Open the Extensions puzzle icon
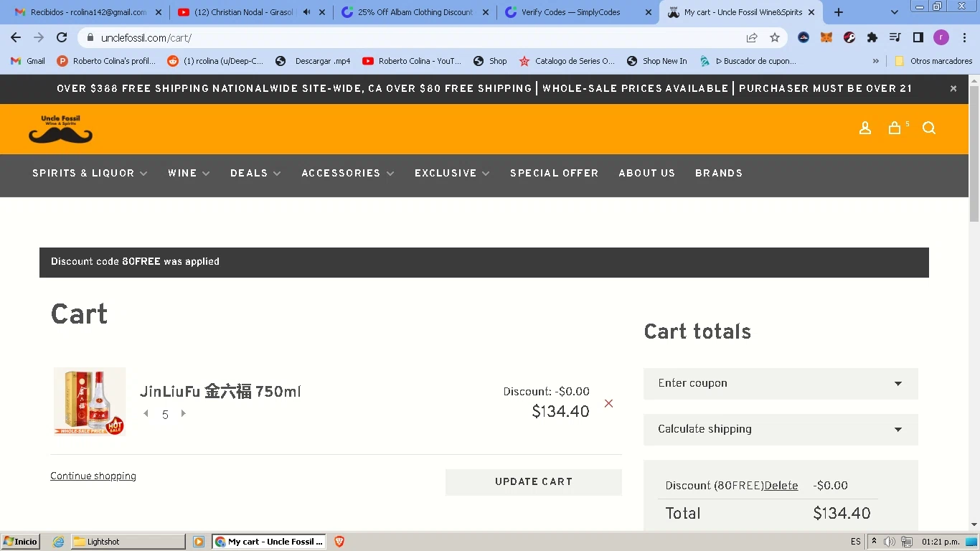The height and width of the screenshot is (551, 980). 872,37
